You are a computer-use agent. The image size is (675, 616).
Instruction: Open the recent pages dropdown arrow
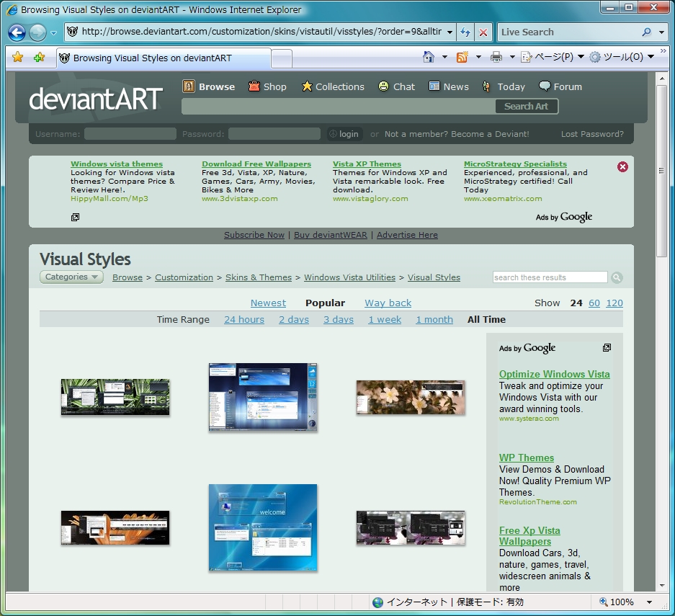click(x=53, y=32)
